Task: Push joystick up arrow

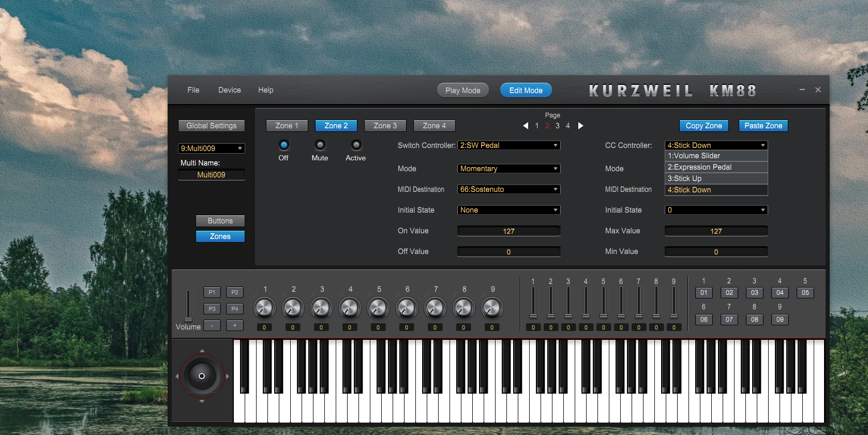Action: click(202, 351)
